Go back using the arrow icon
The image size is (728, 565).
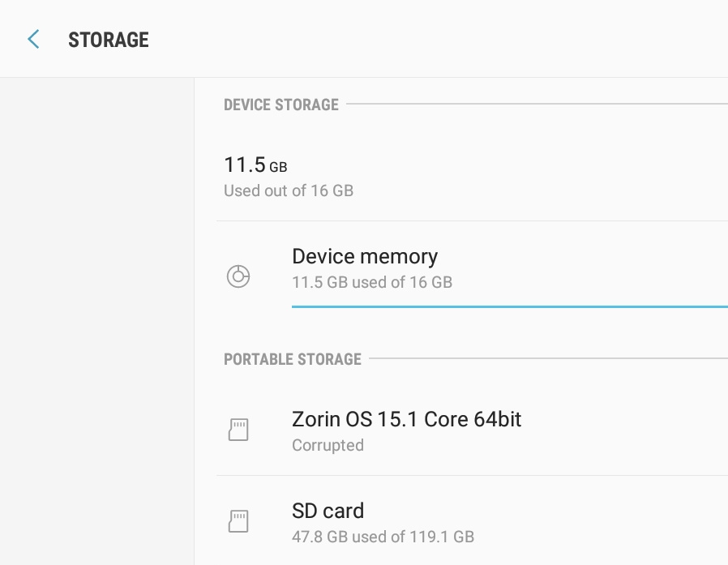pyautogui.click(x=33, y=39)
